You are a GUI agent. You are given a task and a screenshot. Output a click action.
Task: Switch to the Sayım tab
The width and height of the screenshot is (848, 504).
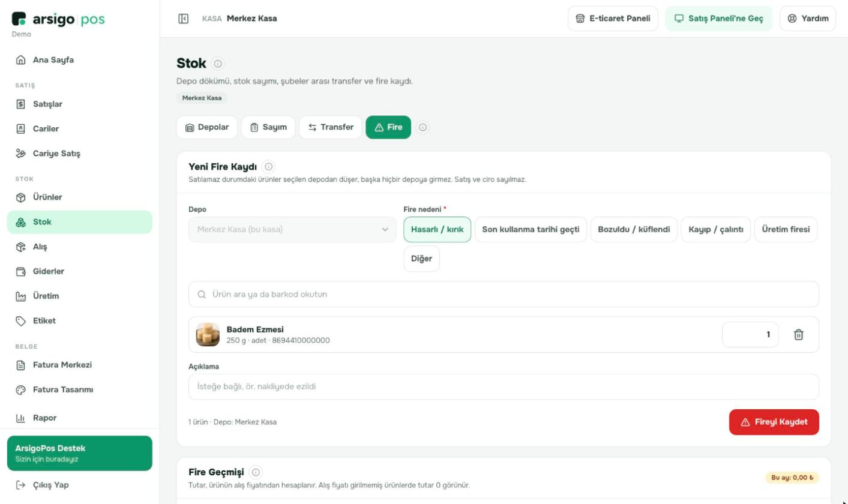(268, 127)
